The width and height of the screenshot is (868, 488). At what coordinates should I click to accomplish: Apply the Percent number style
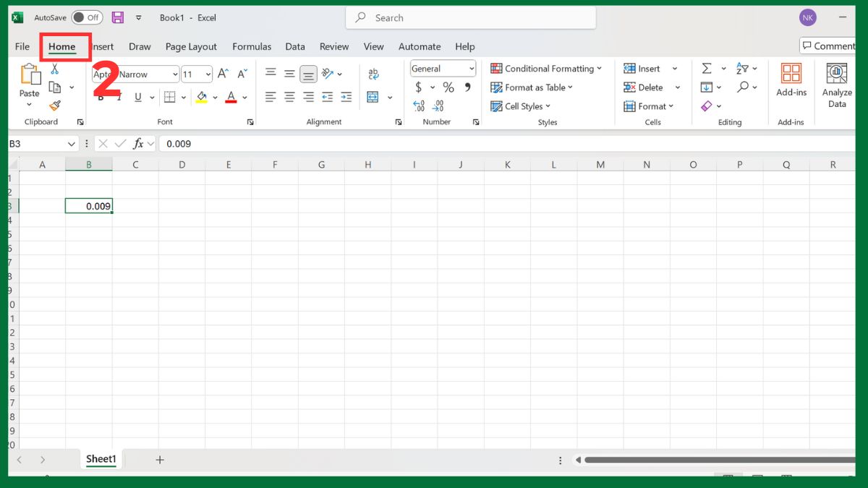coord(447,87)
